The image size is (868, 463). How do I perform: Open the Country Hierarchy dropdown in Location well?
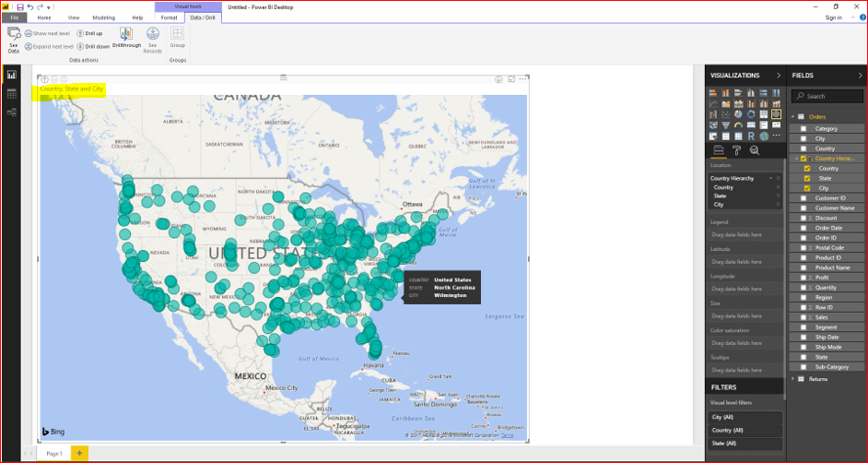[x=770, y=178]
